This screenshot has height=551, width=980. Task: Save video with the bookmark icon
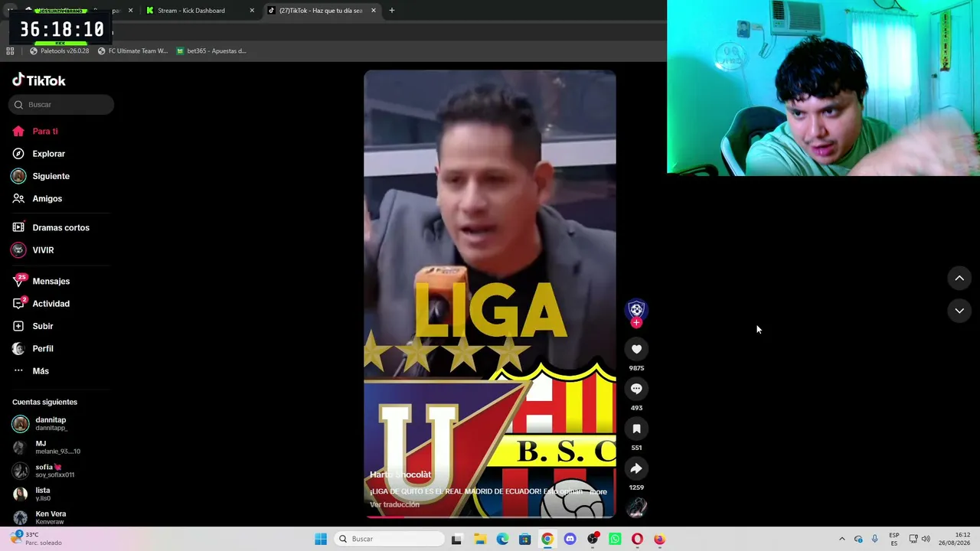(636, 429)
